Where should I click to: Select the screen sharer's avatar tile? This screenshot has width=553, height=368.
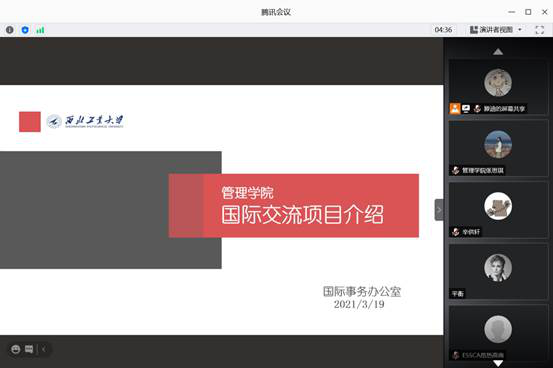coord(498,87)
